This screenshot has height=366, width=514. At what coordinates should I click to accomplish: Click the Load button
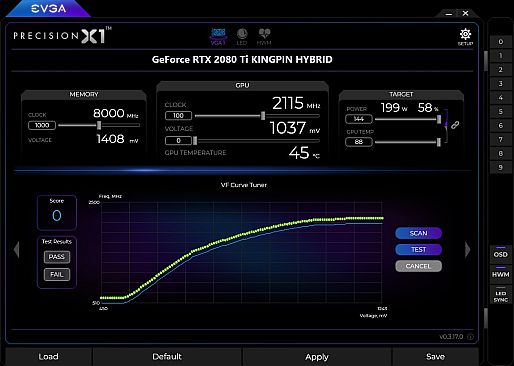point(49,357)
